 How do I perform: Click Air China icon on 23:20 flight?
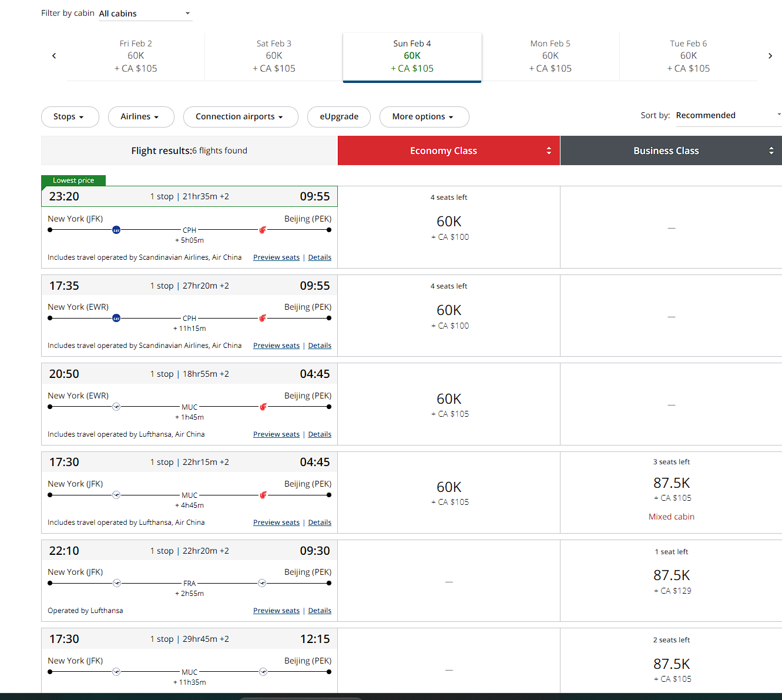(263, 230)
